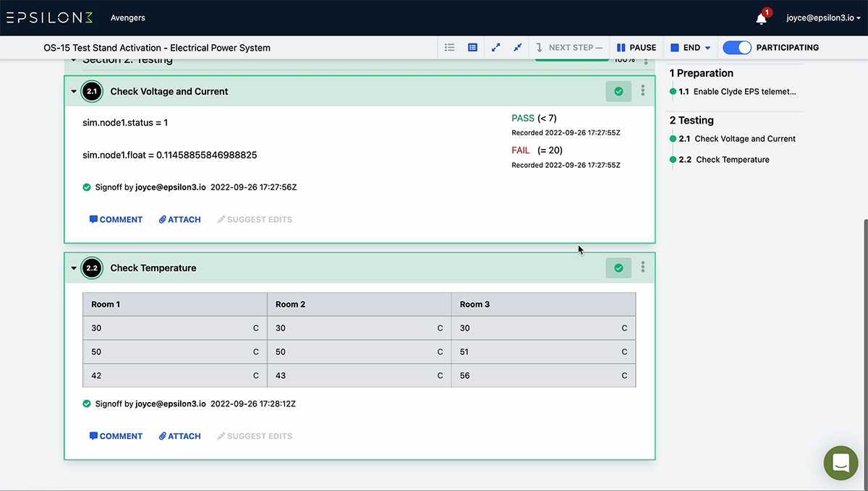This screenshot has height=491, width=868.
Task: Open the joyce@epsilon3.io account menu
Action: (822, 17)
